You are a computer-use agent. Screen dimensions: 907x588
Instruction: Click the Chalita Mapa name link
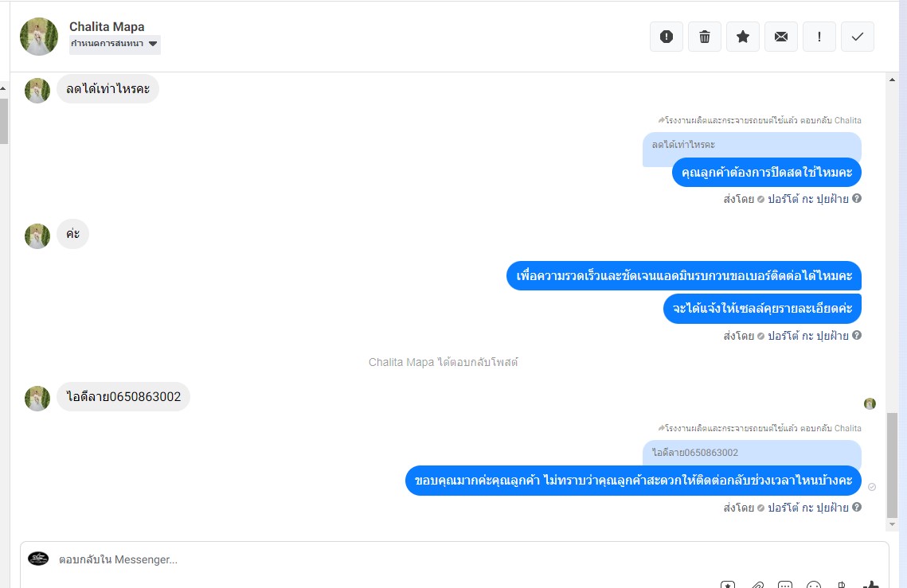point(107,26)
